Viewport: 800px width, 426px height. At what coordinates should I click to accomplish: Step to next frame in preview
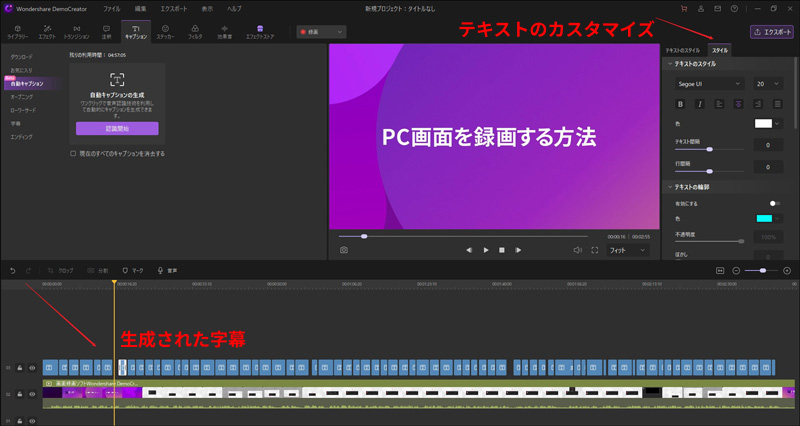coord(518,250)
